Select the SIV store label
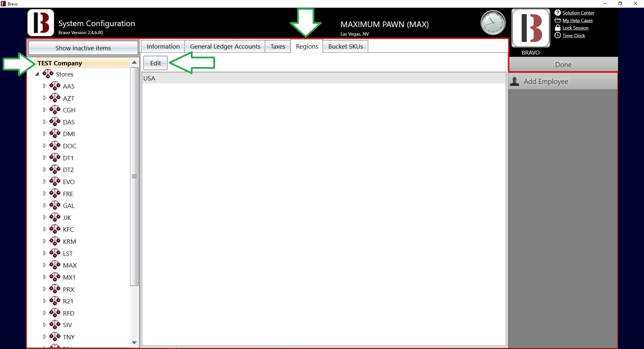The image size is (644, 349). (x=67, y=325)
